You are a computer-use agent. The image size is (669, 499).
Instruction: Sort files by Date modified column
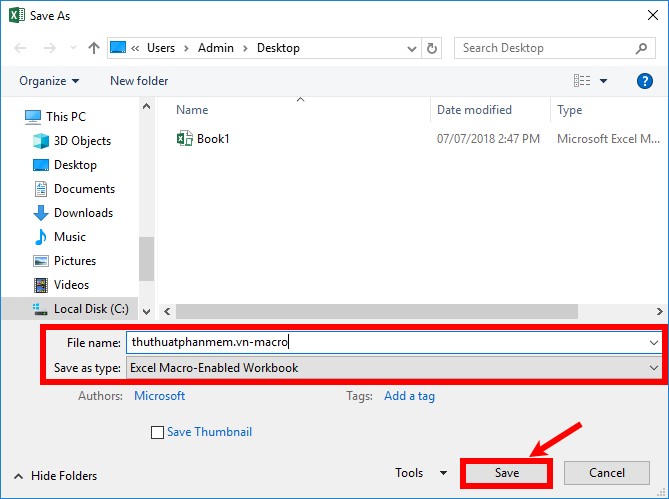(474, 110)
